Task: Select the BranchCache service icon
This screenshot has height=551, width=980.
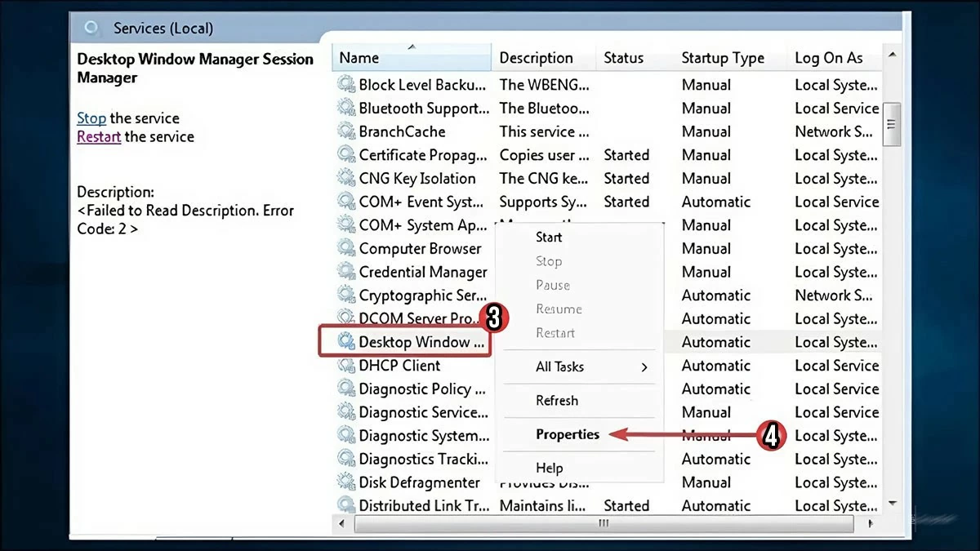Action: (346, 131)
